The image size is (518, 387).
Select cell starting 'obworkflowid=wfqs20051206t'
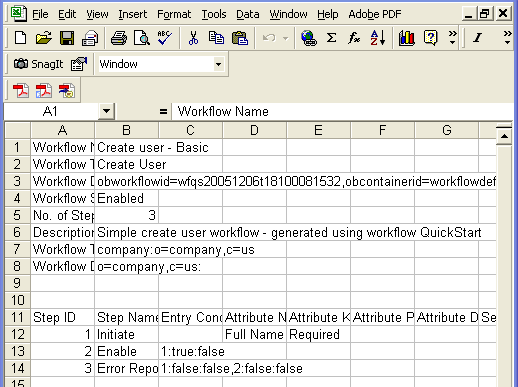point(127,181)
